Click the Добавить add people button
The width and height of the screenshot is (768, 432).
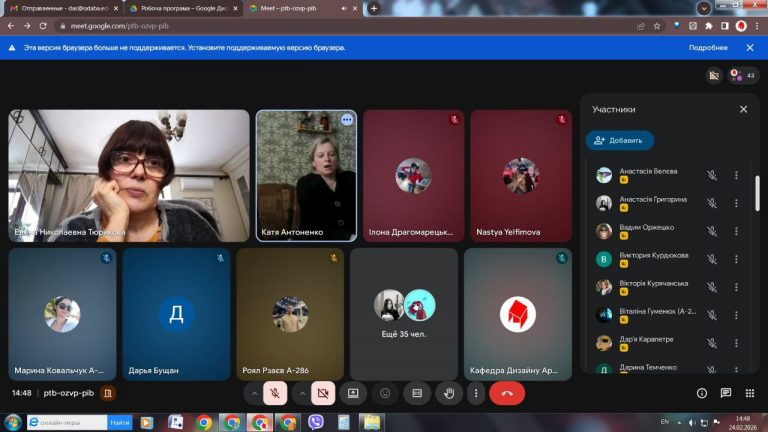(x=620, y=141)
